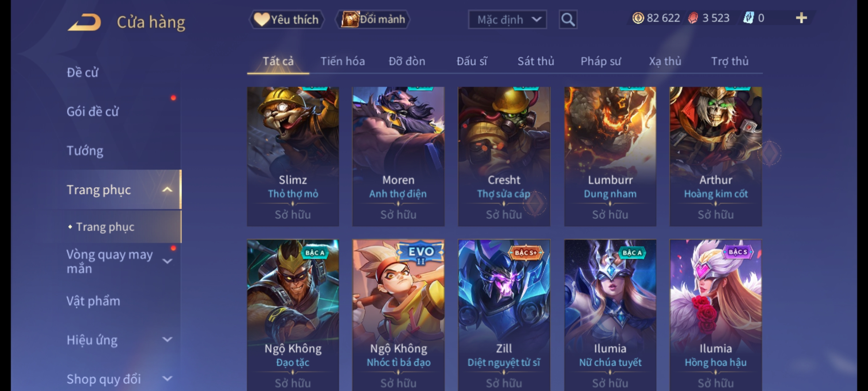
Task: Tap the plus icon to add currency
Action: pos(801,18)
